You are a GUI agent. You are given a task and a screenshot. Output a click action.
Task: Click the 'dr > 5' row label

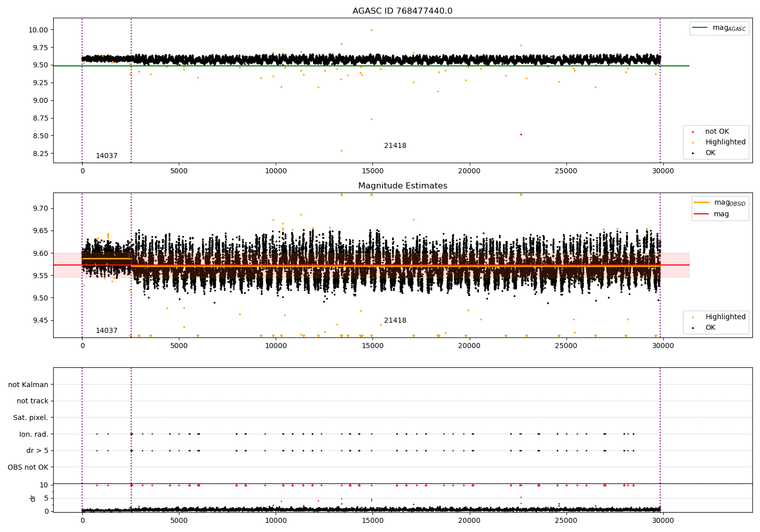(37, 450)
